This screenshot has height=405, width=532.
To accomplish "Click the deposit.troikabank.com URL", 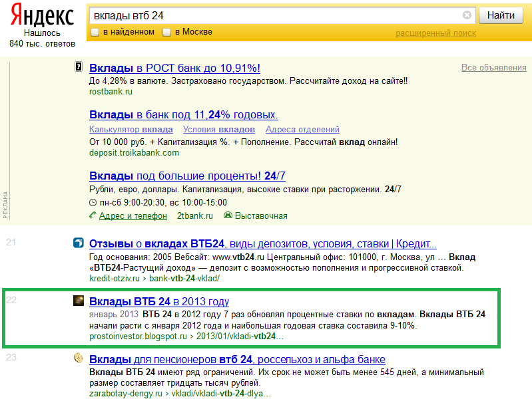I will tap(134, 153).
